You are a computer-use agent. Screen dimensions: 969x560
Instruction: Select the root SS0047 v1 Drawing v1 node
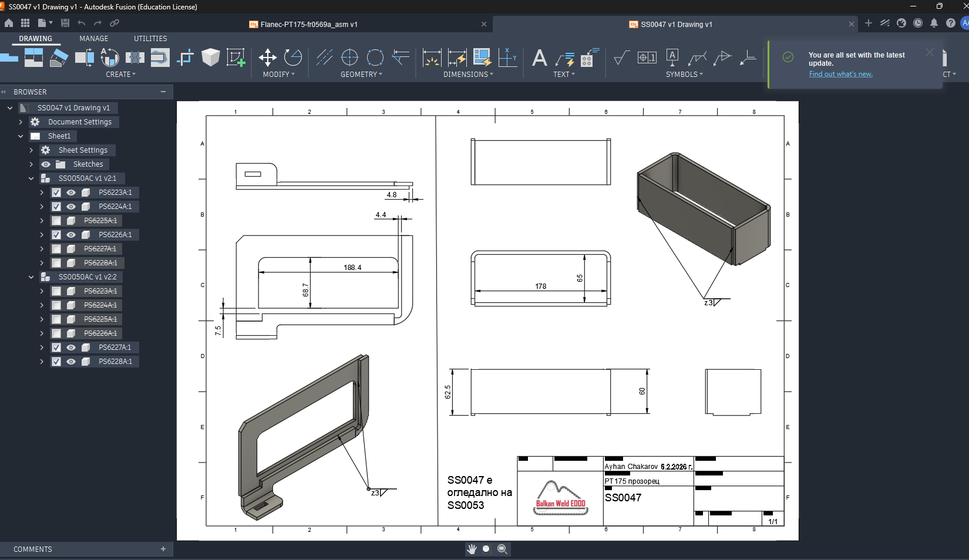73,108
